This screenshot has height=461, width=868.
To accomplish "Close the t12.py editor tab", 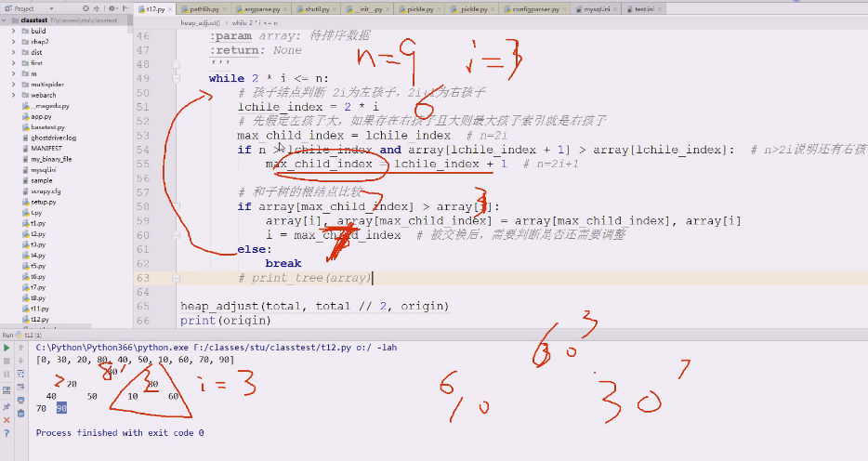I will (169, 9).
